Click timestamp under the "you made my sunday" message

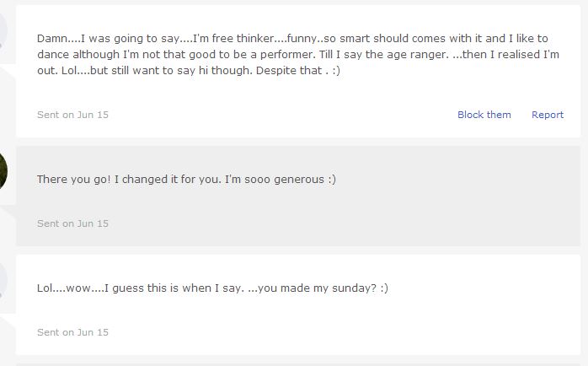pos(72,332)
